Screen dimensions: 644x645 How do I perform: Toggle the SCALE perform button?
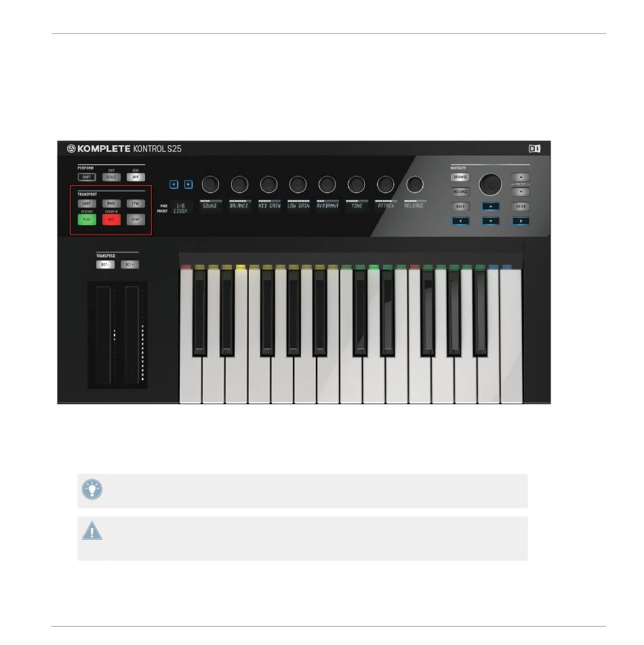111,177
